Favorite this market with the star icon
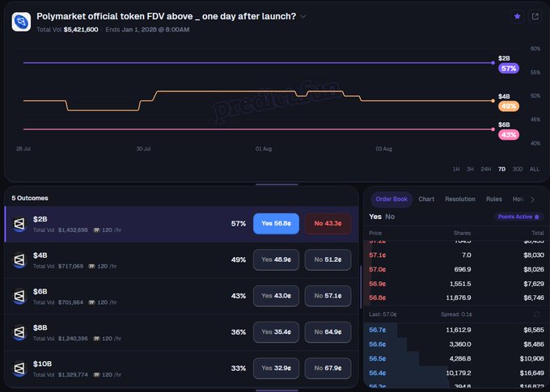The height and width of the screenshot is (392, 550). point(517,16)
